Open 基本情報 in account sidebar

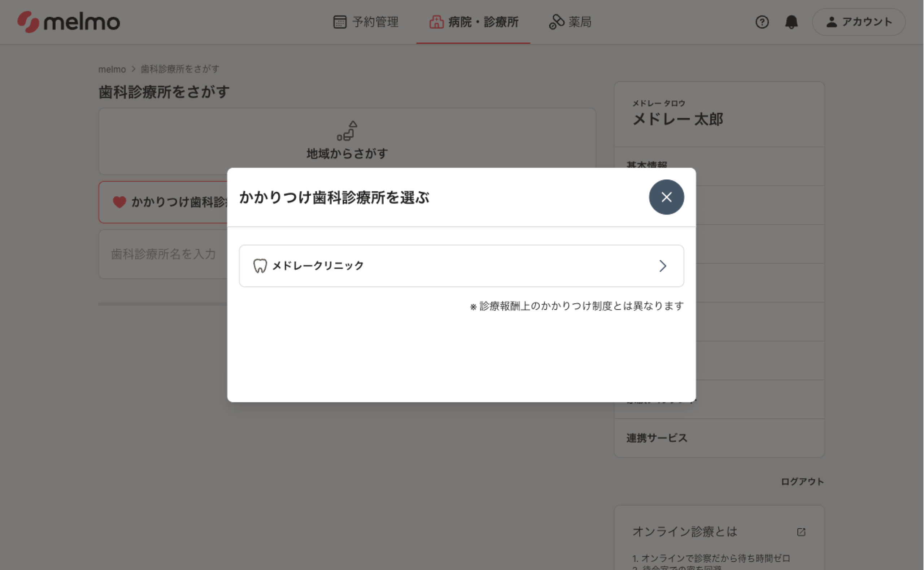click(647, 165)
